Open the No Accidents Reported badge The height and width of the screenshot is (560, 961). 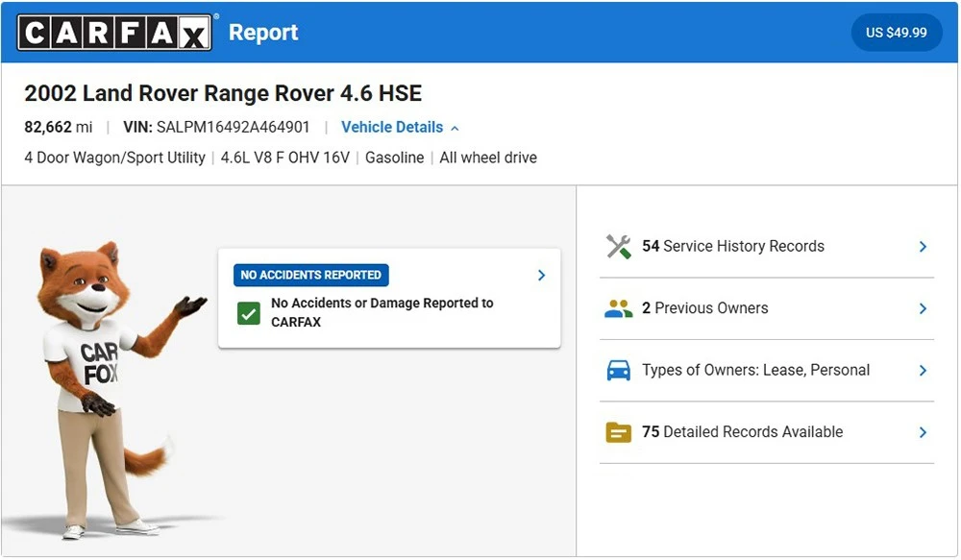tap(310, 275)
